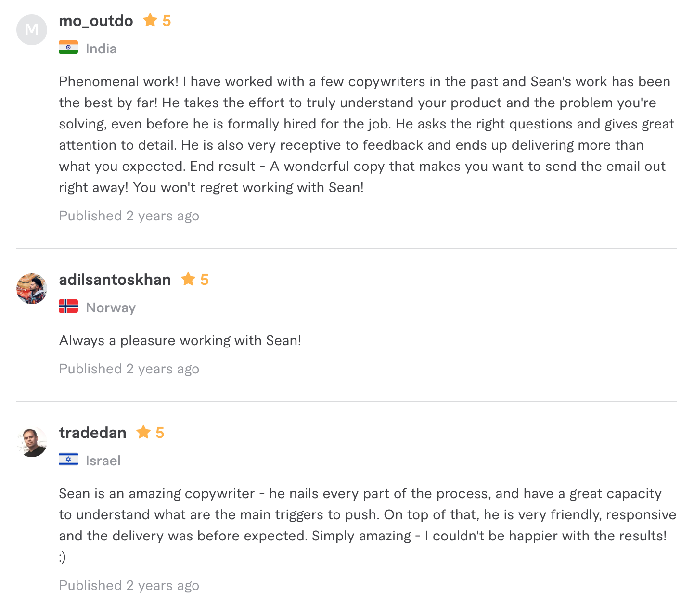The image size is (694, 616).
Task: Open mo_outdo's reviewer profile
Action: [96, 21]
